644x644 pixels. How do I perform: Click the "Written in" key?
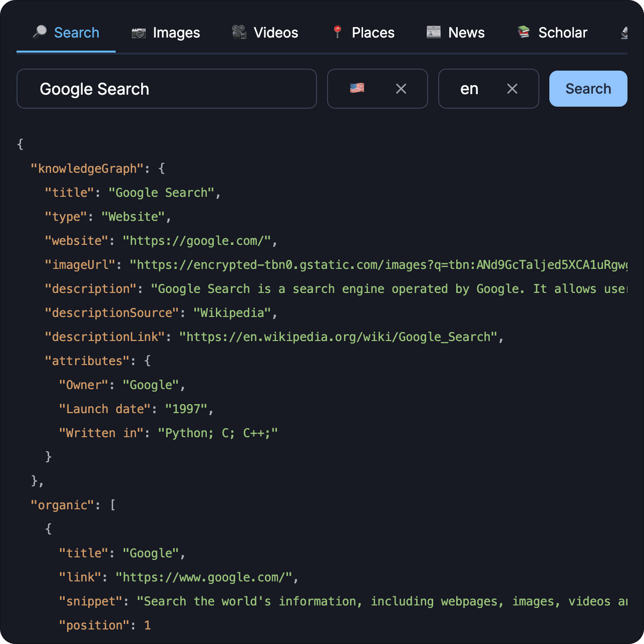(101, 433)
